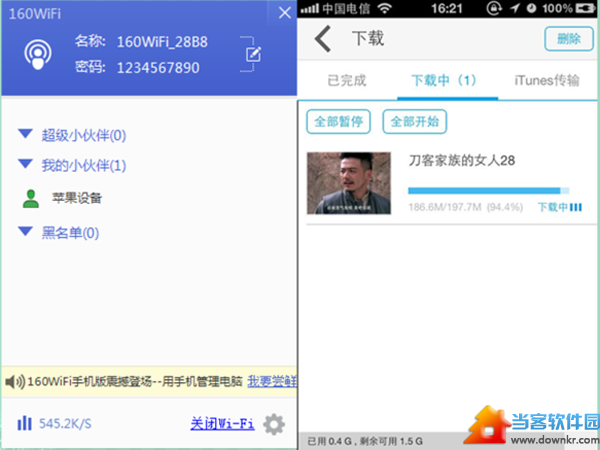Screen dimensions: 600x450
Task: Tap the back arrow in download header
Action: coord(322,39)
